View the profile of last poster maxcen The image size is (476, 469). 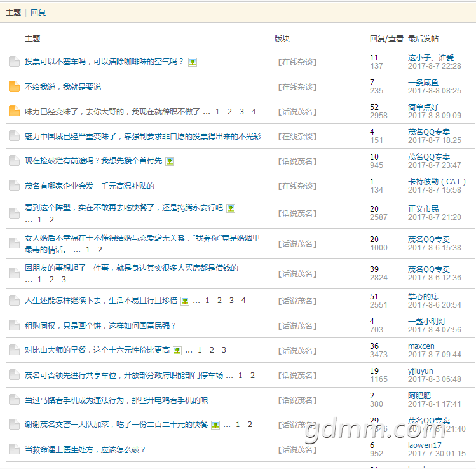tap(421, 346)
